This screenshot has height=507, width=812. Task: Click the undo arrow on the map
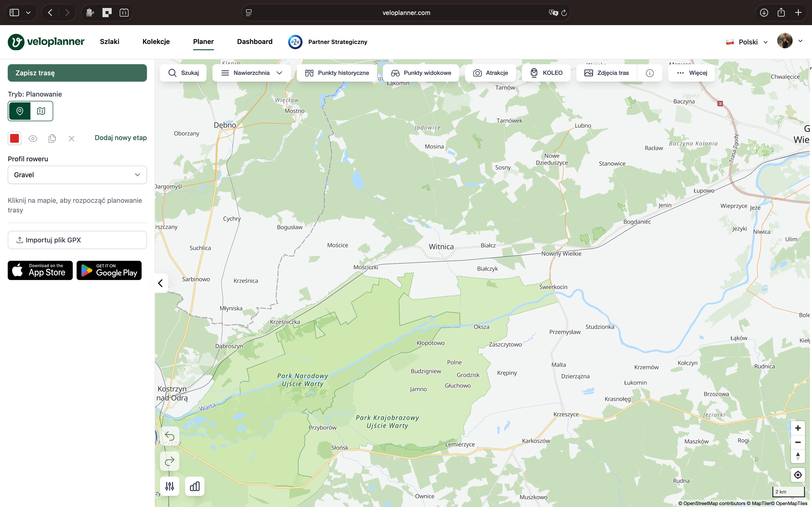(170, 436)
